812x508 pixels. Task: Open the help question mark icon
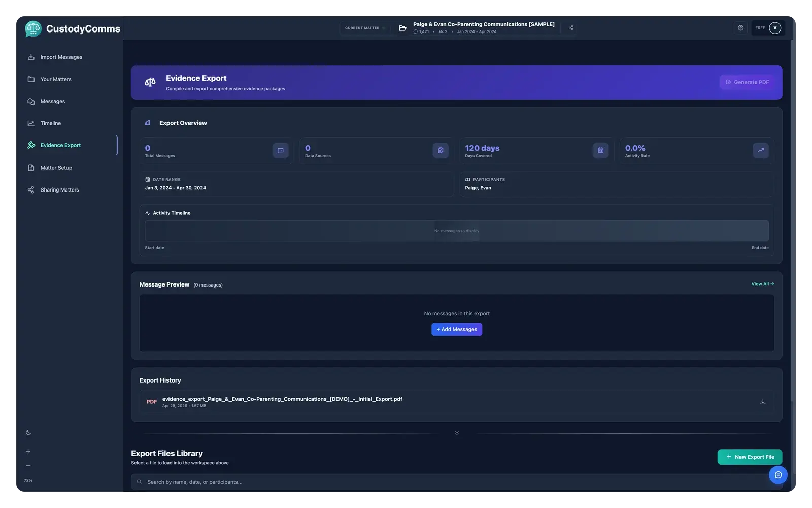pyautogui.click(x=740, y=28)
